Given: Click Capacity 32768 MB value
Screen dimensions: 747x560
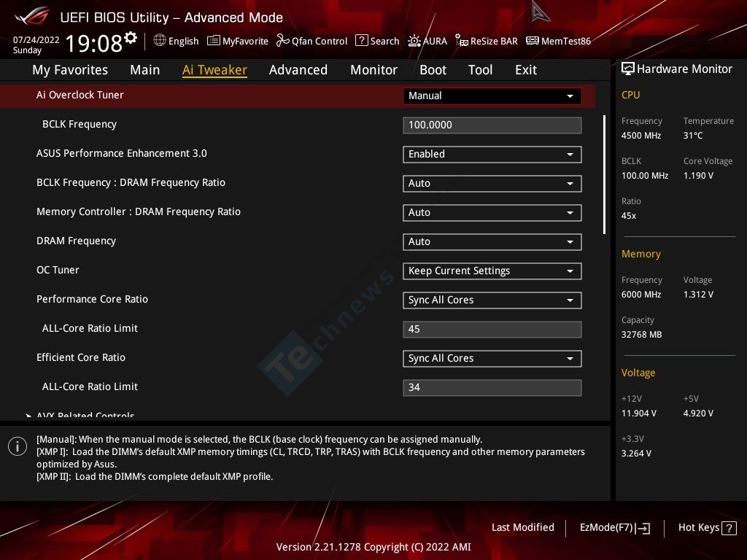Looking at the screenshot, I should tap(642, 335).
